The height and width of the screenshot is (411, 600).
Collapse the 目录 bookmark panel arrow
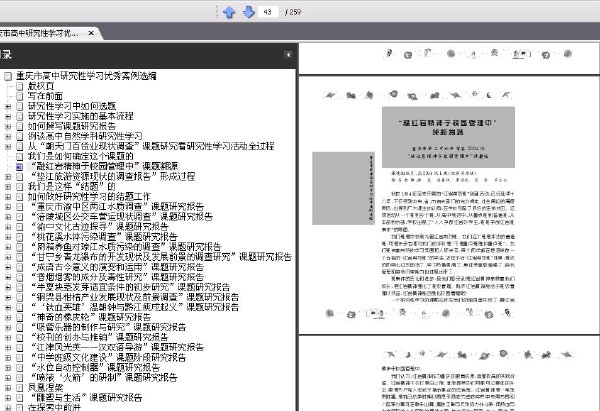point(288,55)
